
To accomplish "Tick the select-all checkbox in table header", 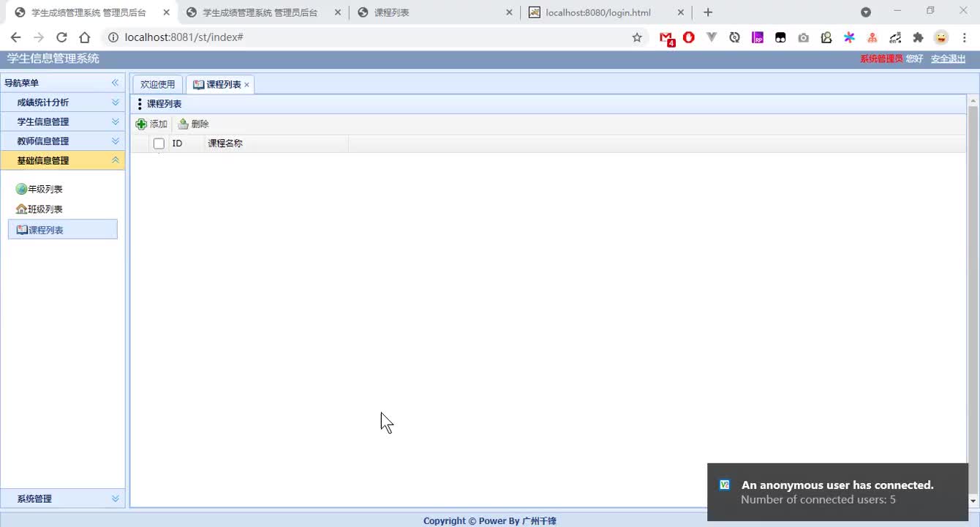I will (x=159, y=143).
